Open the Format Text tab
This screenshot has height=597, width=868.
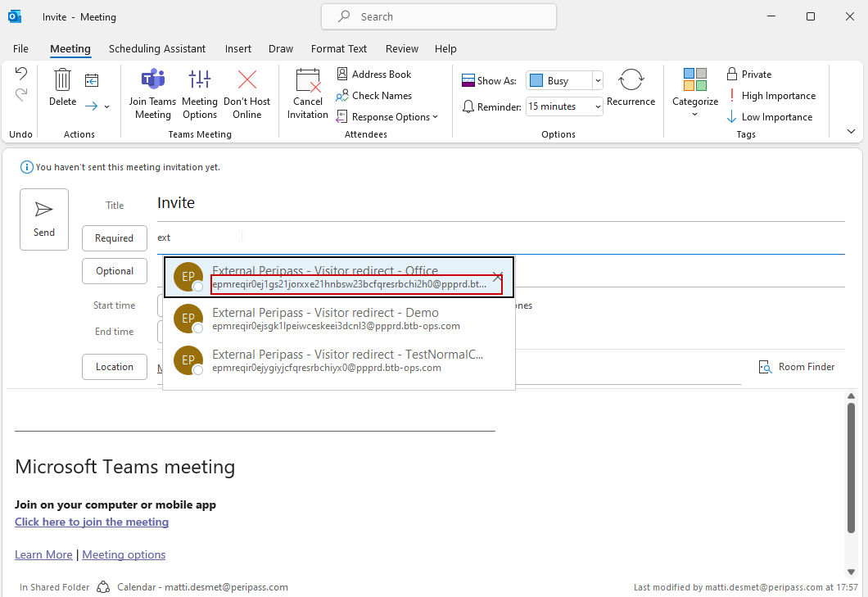(x=339, y=49)
